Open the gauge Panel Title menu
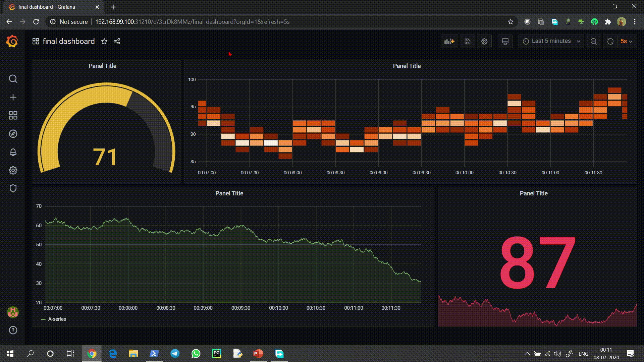The width and height of the screenshot is (644, 362). pyautogui.click(x=102, y=66)
